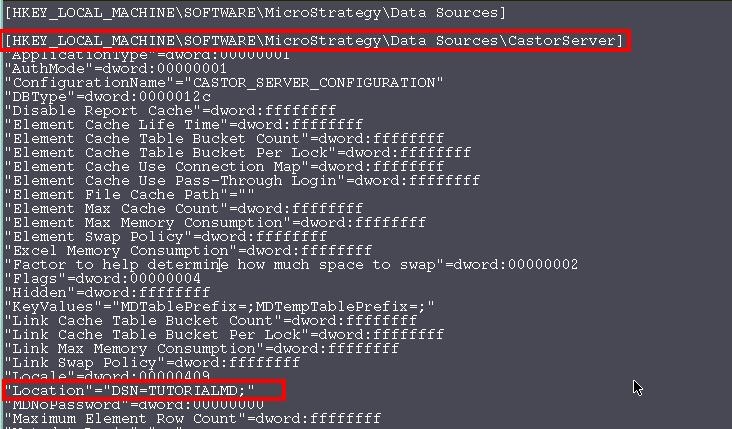Select the "Disable Report Cache" line
Viewport: 732px width, 429px height.
click(171, 110)
